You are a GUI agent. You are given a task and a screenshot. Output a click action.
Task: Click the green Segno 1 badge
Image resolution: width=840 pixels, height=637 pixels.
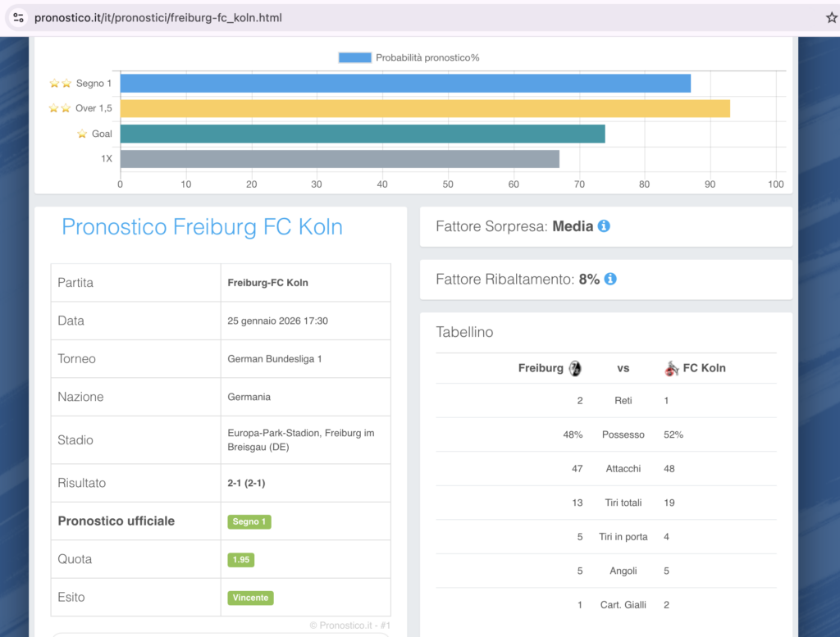pyautogui.click(x=249, y=521)
